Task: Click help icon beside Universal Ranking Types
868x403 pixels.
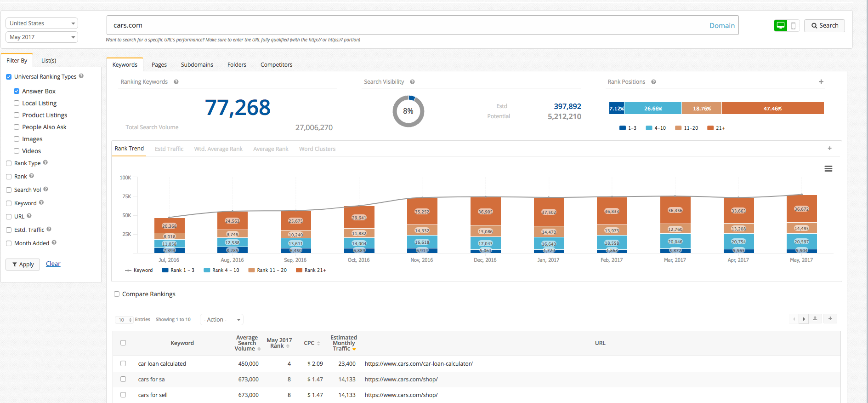Action: tap(81, 76)
